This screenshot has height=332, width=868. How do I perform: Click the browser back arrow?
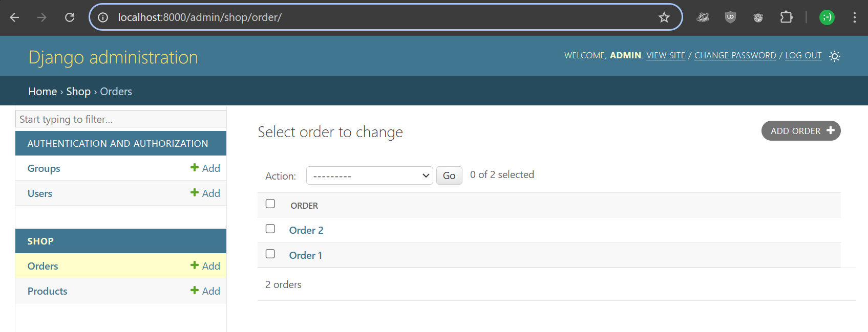point(14,17)
